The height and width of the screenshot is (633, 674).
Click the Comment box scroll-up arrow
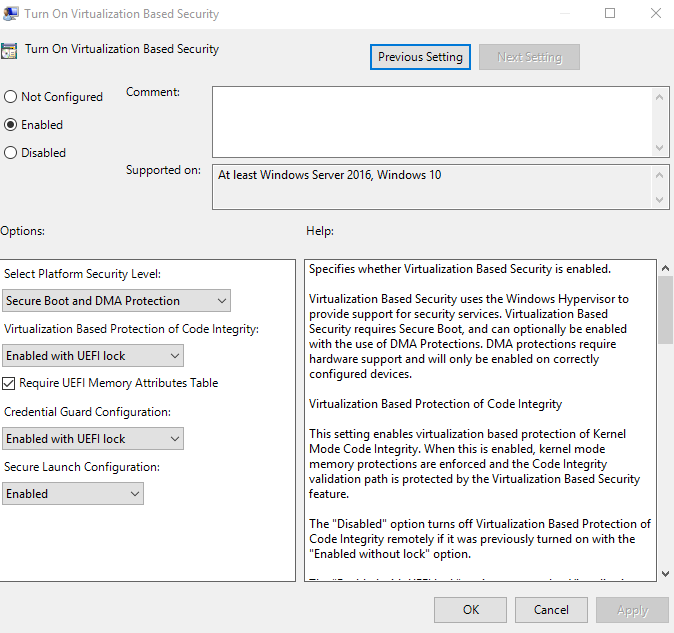[659, 95]
